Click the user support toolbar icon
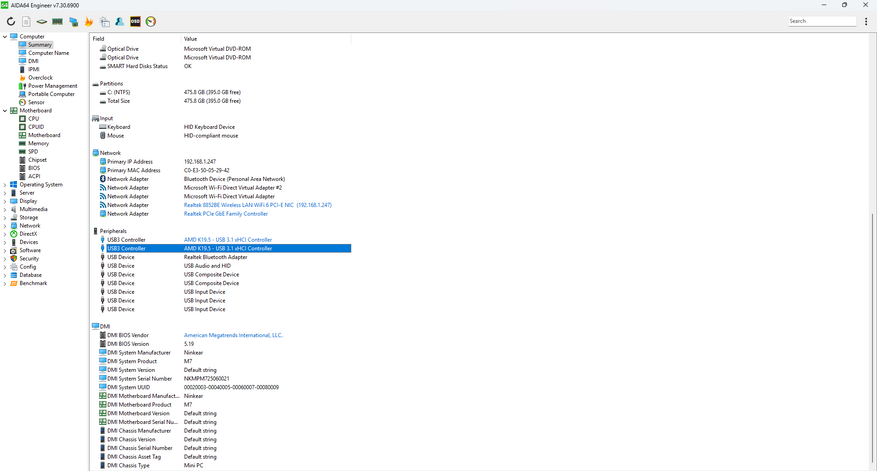 120,22
